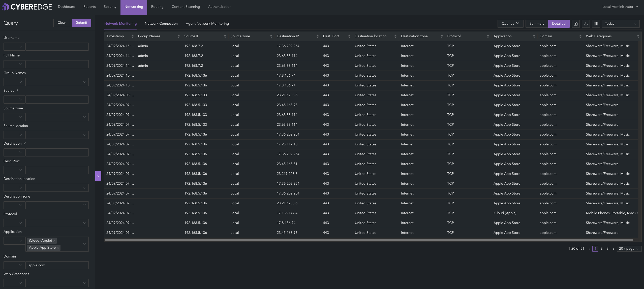Collapse the query panel with purple arrow
Image resolution: width=644 pixels, height=289 pixels.
98,176
